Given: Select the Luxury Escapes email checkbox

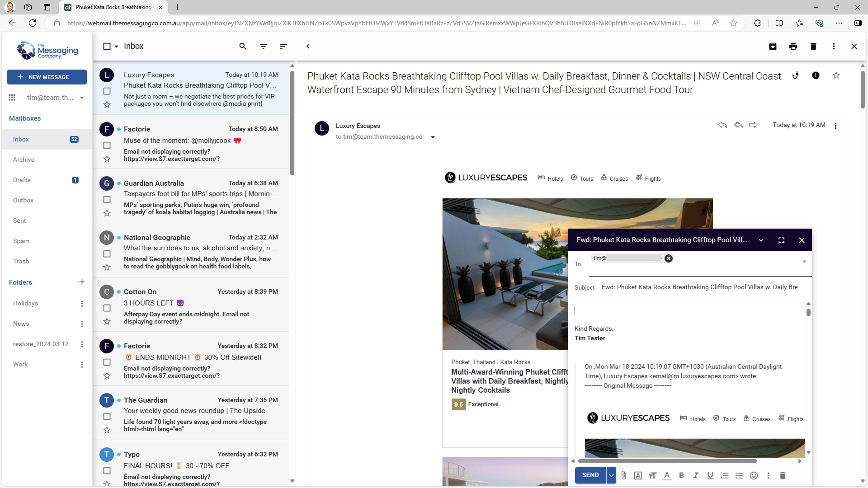Looking at the screenshot, I should point(107,91).
